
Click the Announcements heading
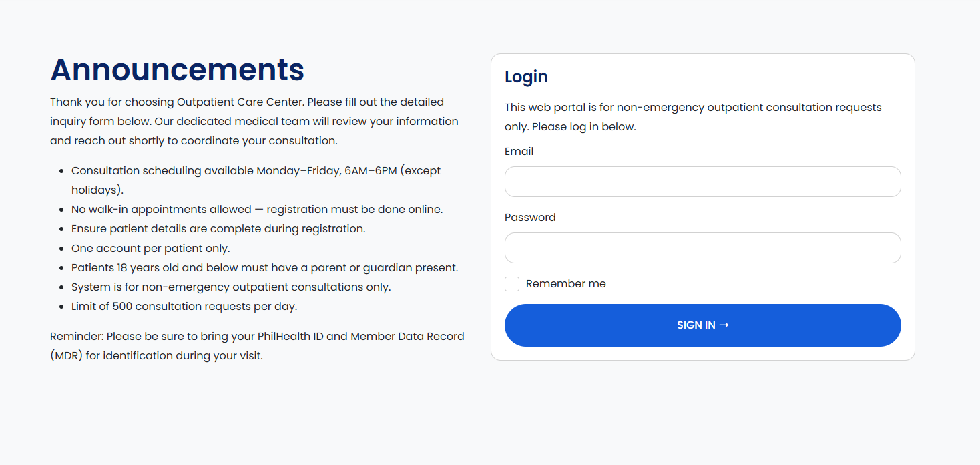click(x=177, y=70)
